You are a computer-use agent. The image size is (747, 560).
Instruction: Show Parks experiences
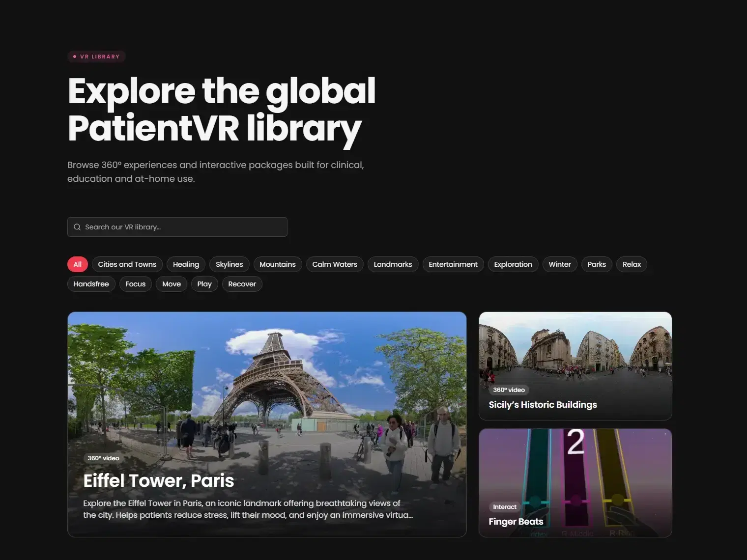[x=597, y=264]
